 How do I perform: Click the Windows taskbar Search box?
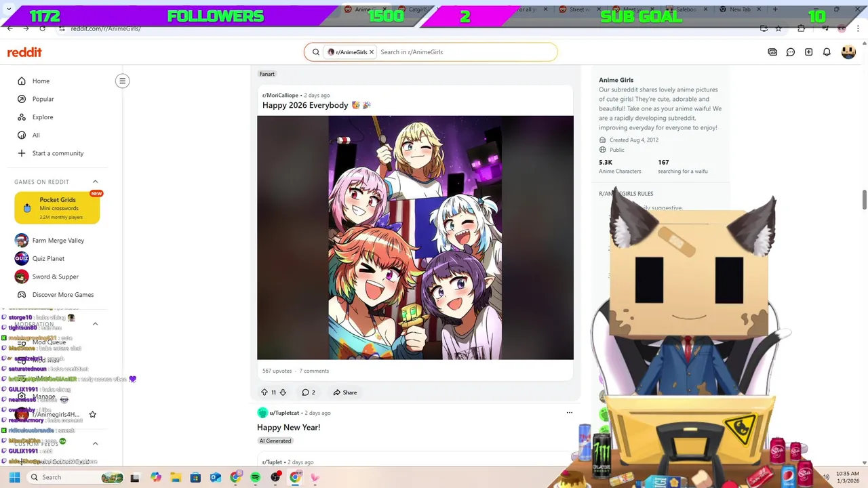point(76,477)
